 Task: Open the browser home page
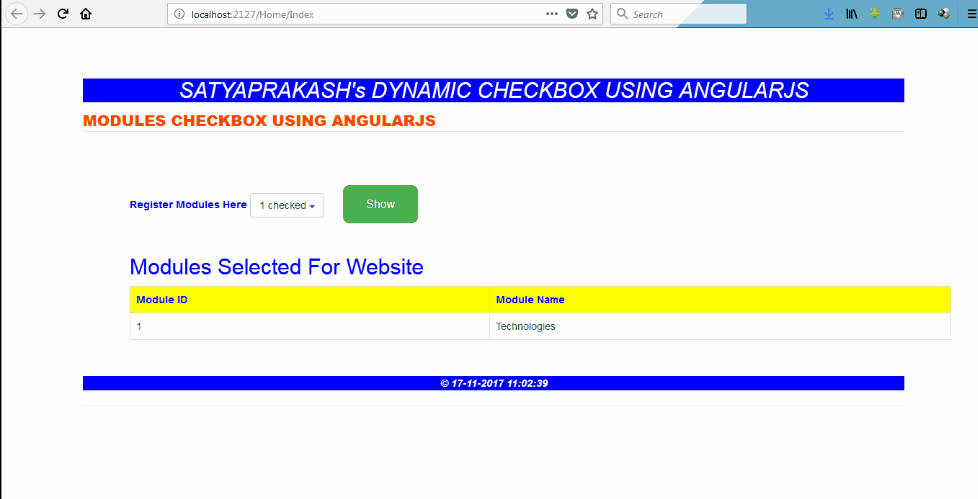pyautogui.click(x=85, y=14)
